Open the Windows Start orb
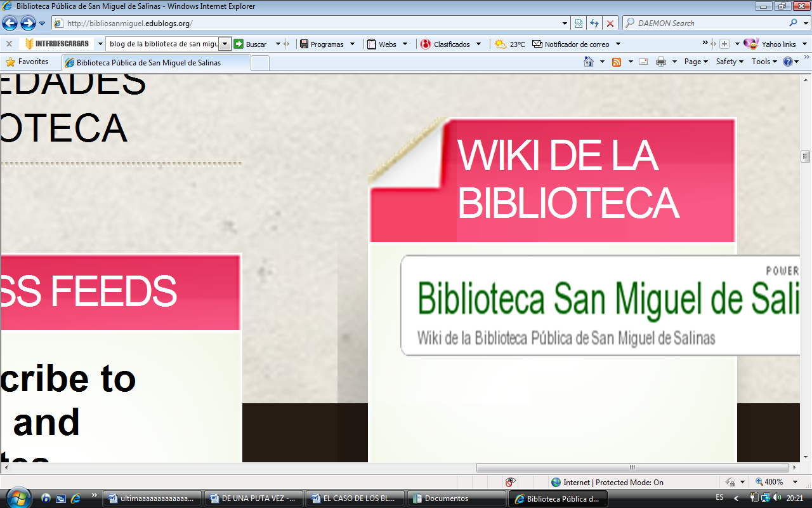The image size is (812, 508). (x=17, y=497)
